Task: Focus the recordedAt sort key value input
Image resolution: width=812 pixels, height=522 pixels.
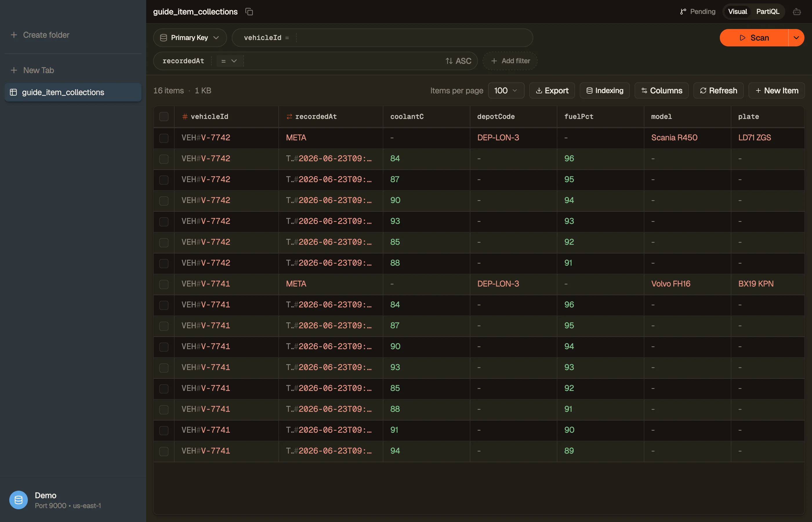Action: [342, 61]
